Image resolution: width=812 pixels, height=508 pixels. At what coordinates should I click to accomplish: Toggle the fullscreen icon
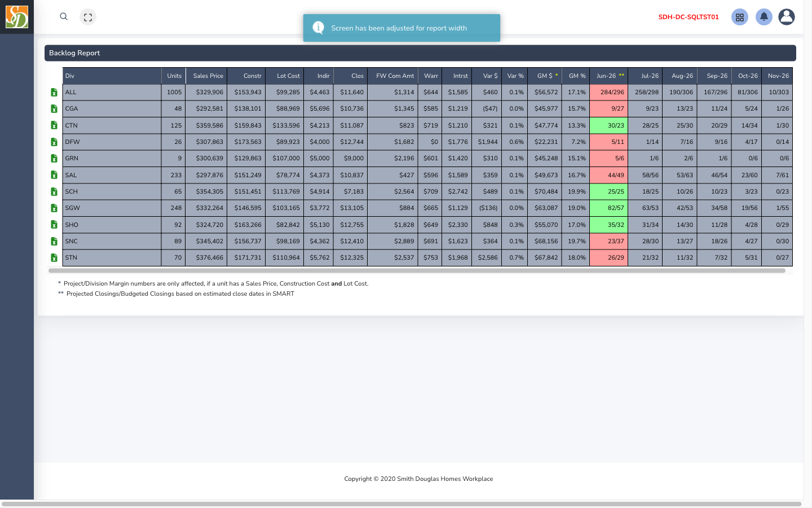(x=88, y=17)
